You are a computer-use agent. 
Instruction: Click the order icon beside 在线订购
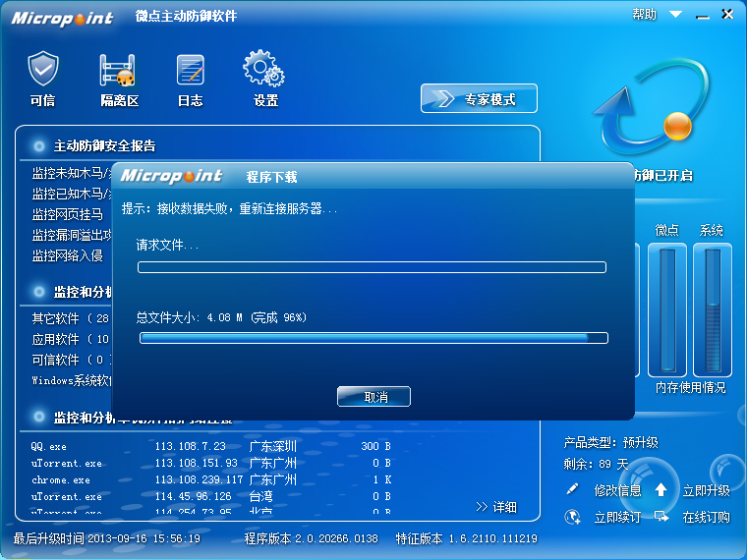pos(661,516)
